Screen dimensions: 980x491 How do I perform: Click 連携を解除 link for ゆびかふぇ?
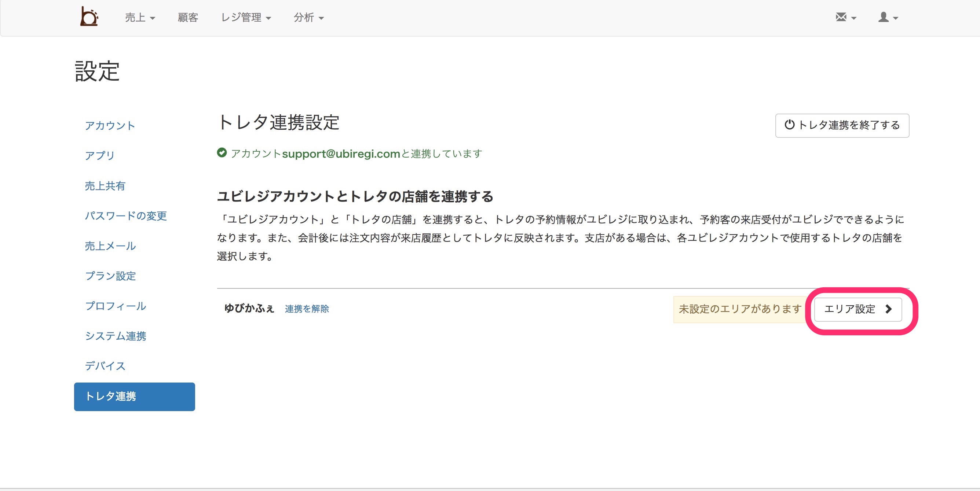pos(307,309)
